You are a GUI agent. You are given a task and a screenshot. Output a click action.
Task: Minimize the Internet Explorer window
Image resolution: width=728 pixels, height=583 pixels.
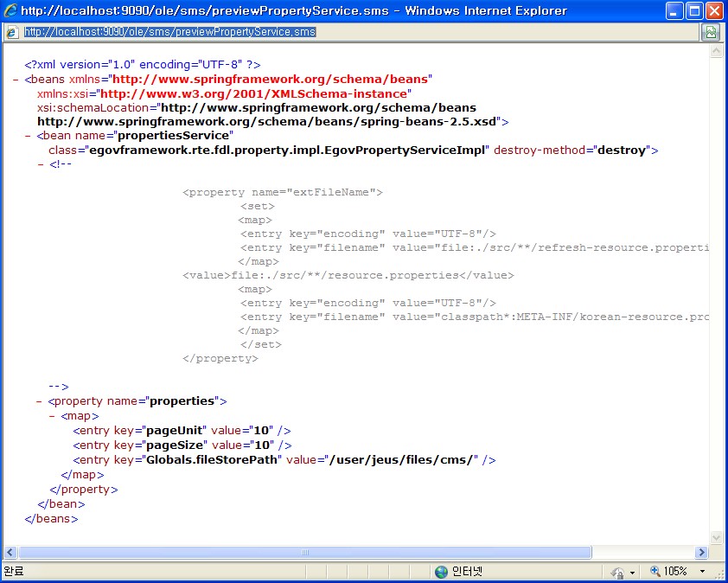coord(674,11)
